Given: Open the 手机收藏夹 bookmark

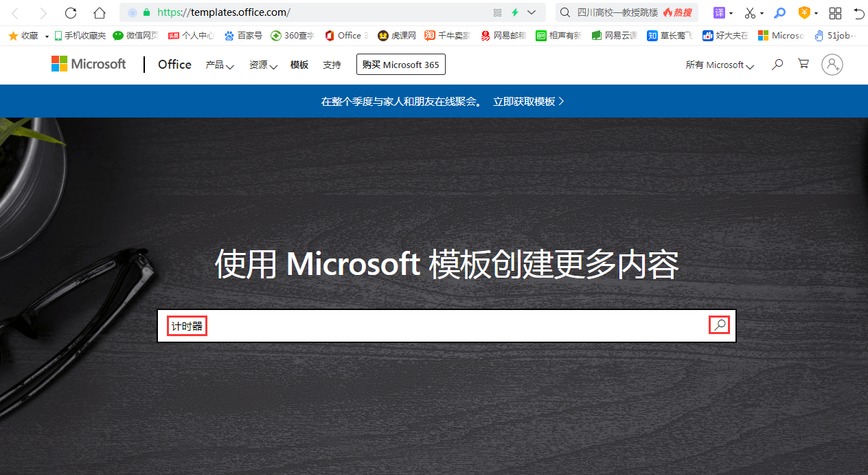Looking at the screenshot, I should (x=80, y=36).
